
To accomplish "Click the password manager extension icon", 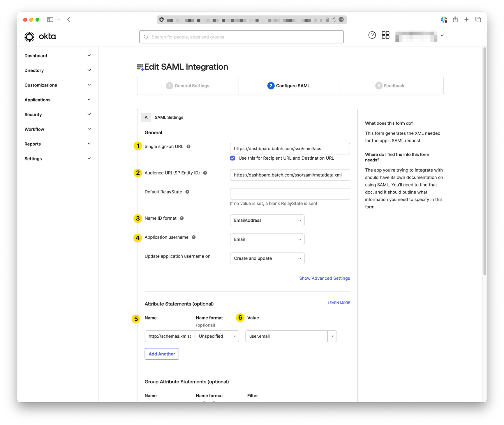I will [444, 20].
